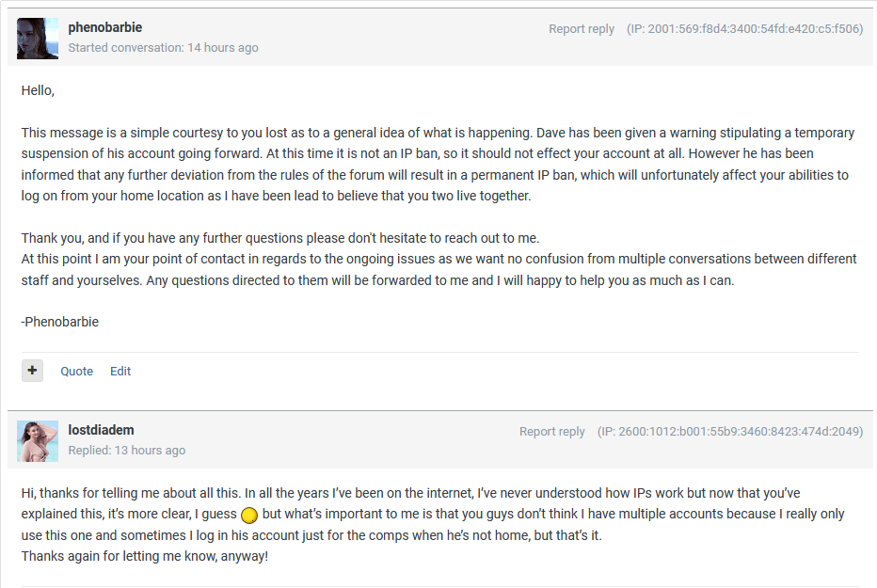
Task: Click the 'Hello,' greeting text
Action: coord(39,91)
